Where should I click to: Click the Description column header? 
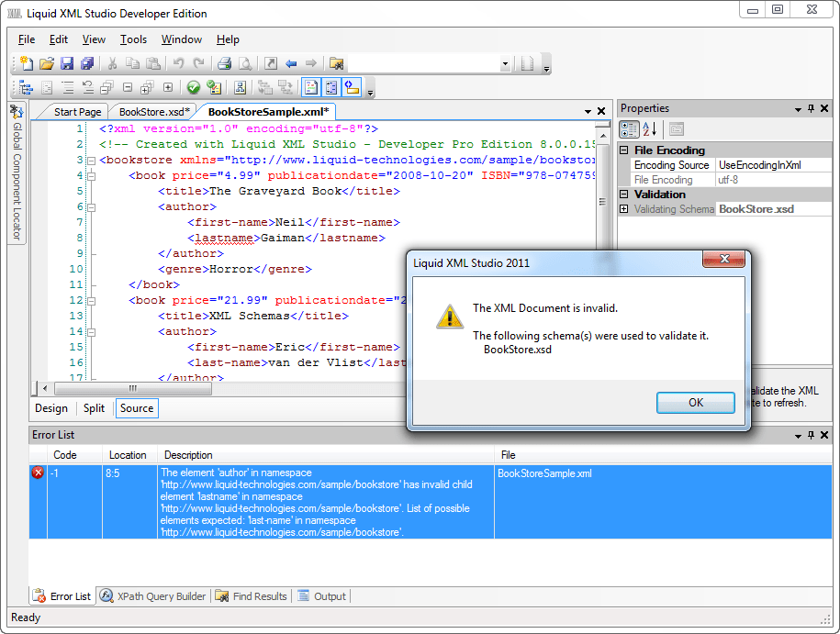point(326,455)
